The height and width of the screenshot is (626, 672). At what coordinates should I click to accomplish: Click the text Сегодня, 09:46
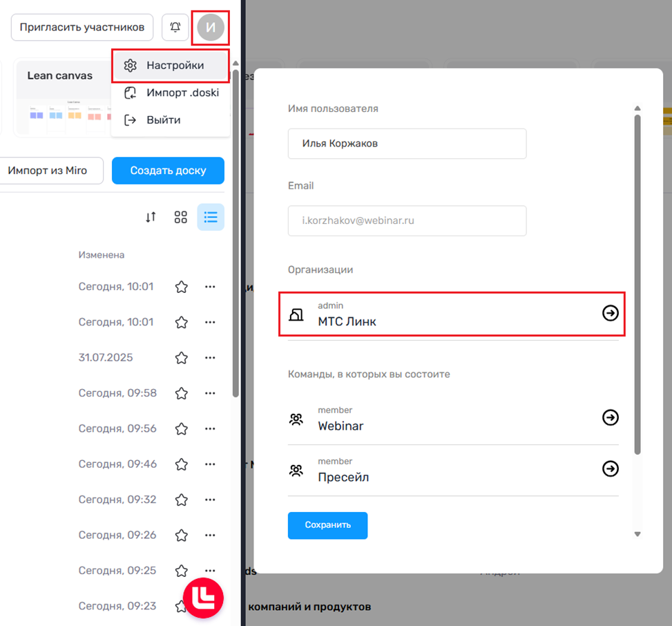[x=117, y=464]
